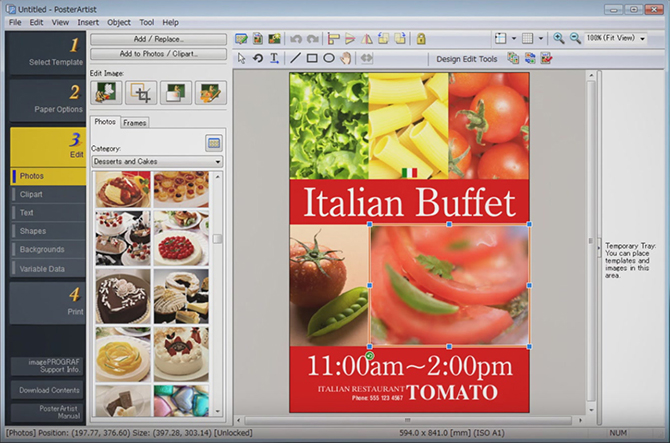Activate the hand pan tool
The image size is (670, 443).
coord(345,58)
